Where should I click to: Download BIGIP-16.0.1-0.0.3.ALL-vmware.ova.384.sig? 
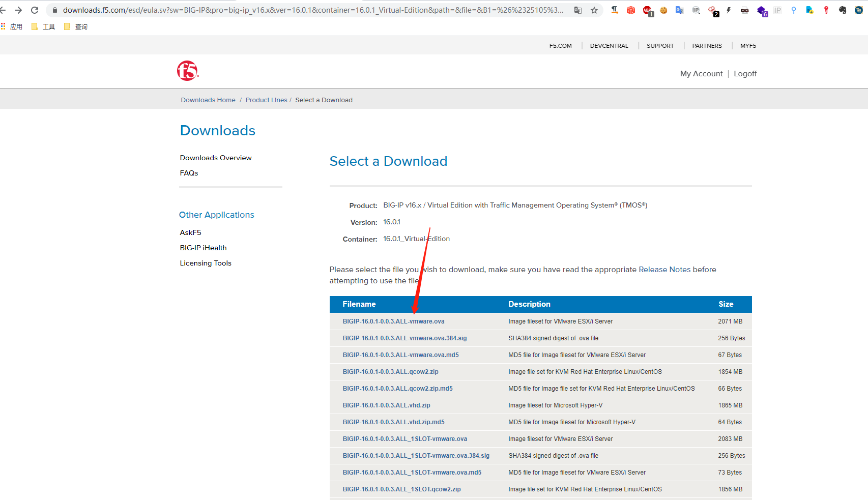[404, 338]
